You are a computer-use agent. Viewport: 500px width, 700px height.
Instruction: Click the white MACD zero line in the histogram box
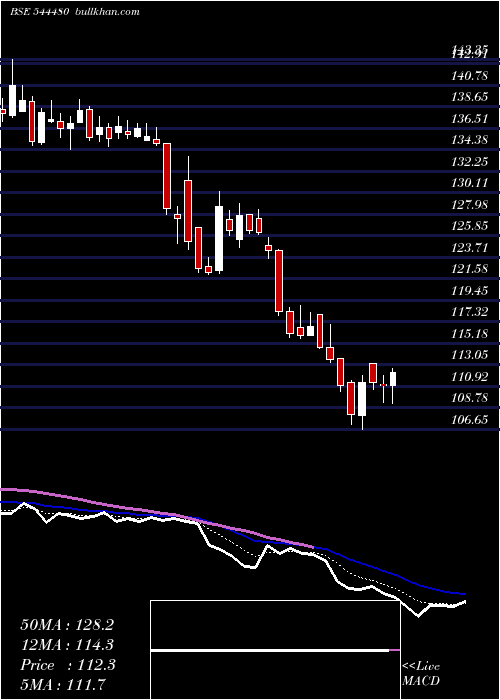click(x=270, y=650)
